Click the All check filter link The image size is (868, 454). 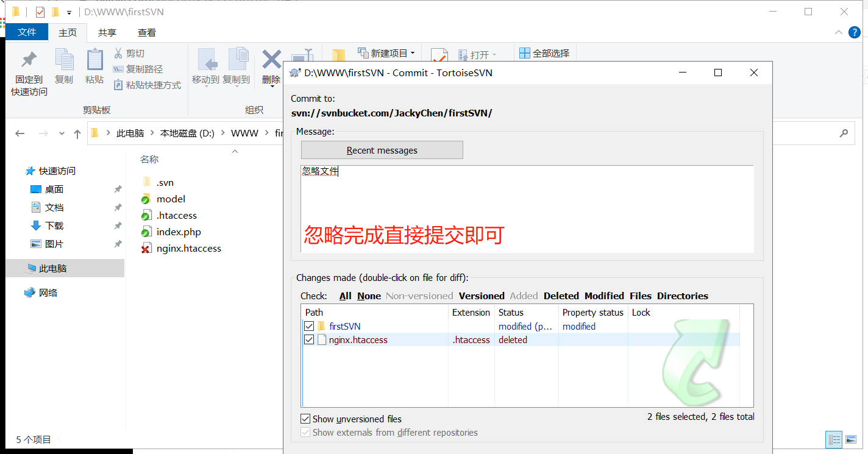[x=346, y=296]
